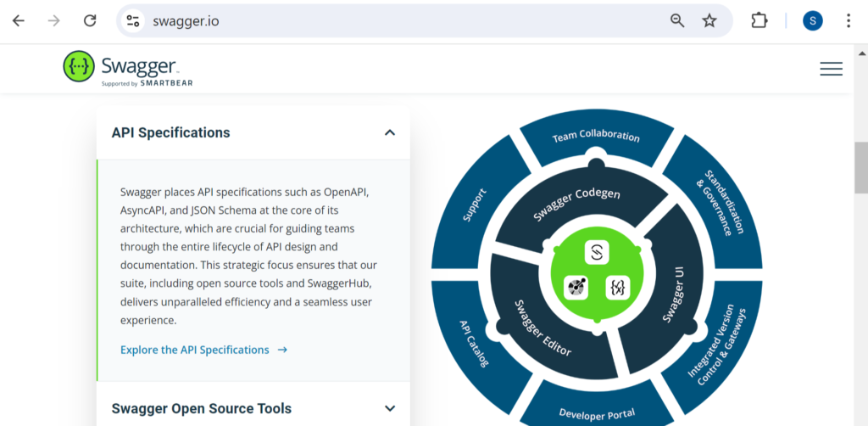Select Swagger Codegen in the inner ring
868x426 pixels.
coord(576,205)
